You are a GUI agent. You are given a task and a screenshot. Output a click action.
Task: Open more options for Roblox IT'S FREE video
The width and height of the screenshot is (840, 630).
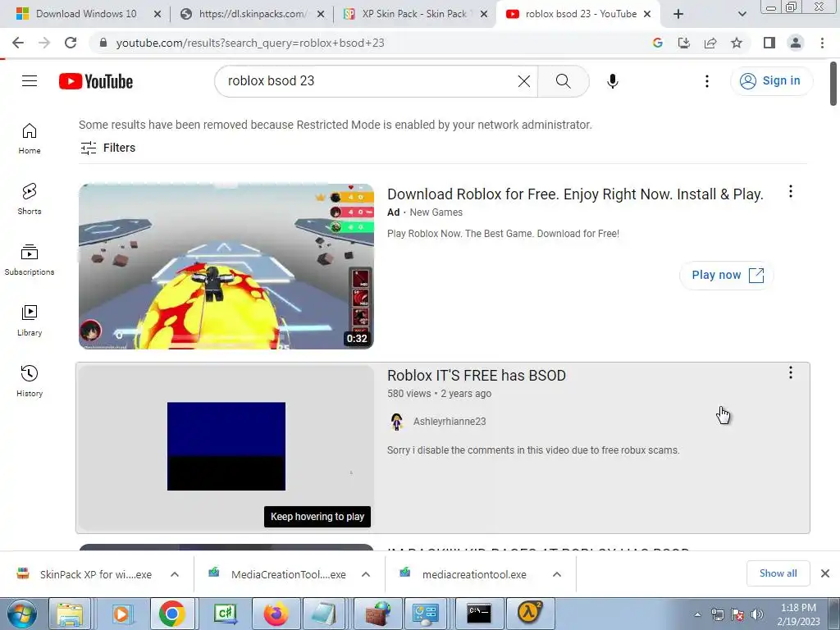click(790, 373)
